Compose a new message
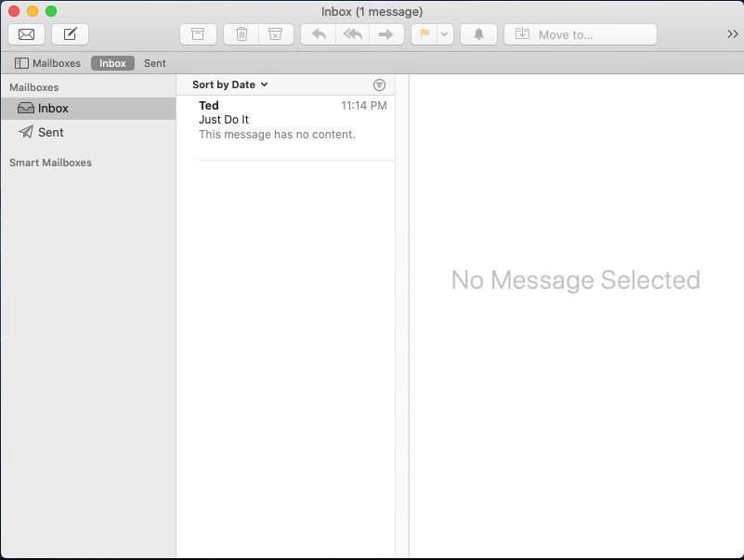This screenshot has width=744, height=560. tap(70, 34)
